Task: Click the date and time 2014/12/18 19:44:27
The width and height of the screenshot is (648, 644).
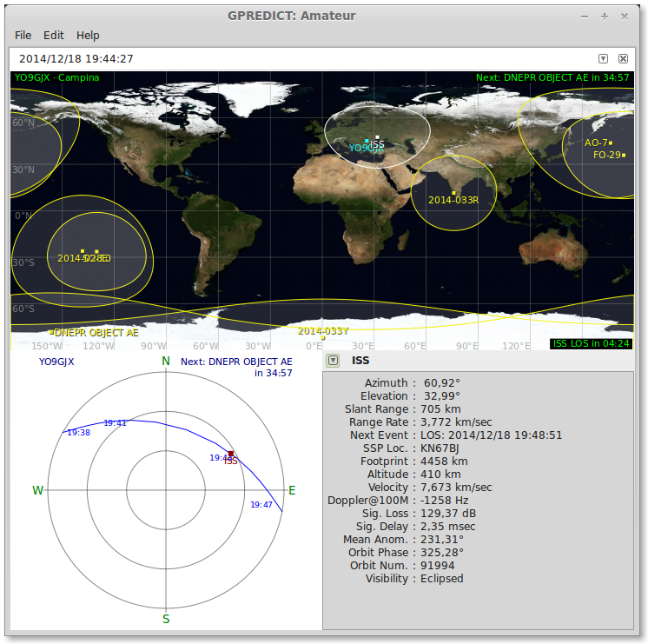Action: point(76,59)
